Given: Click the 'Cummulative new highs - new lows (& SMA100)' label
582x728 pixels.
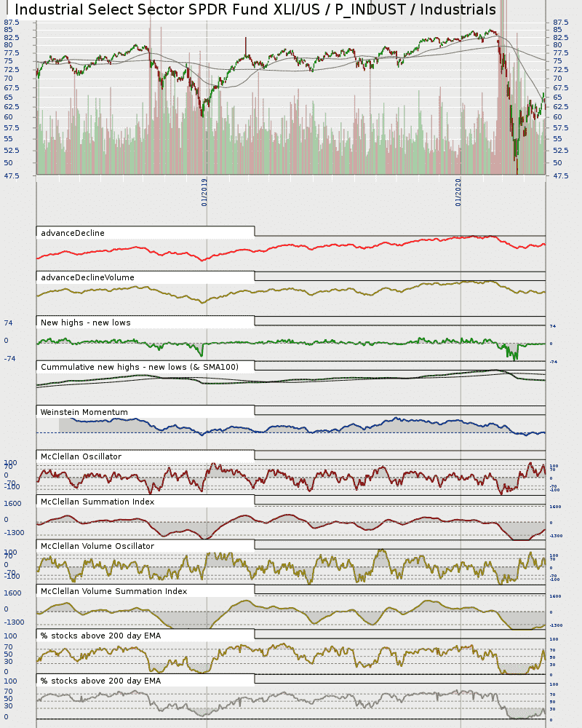Looking at the screenshot, I should [x=139, y=367].
